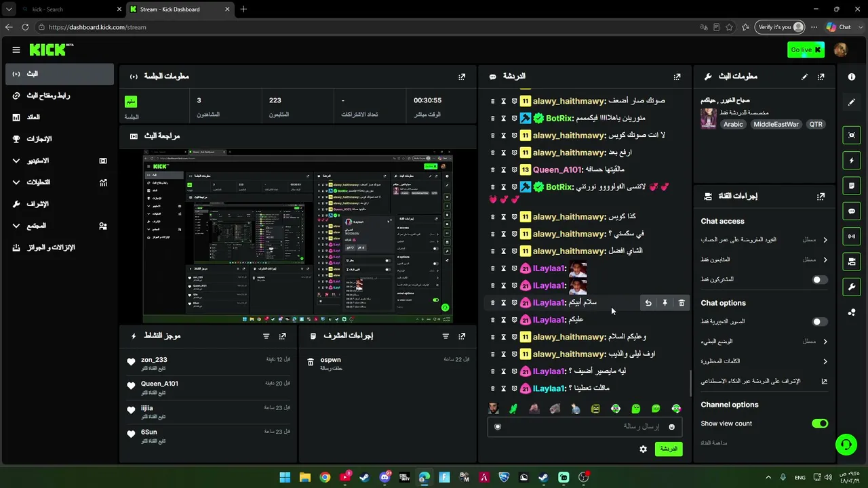Click the stream preview thumbnail

coord(298,235)
